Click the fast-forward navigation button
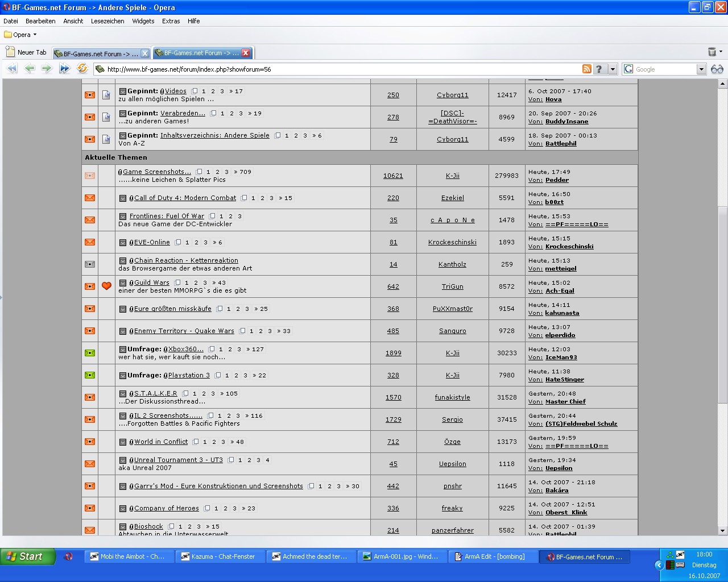This screenshot has width=728, height=582. pyautogui.click(x=64, y=69)
